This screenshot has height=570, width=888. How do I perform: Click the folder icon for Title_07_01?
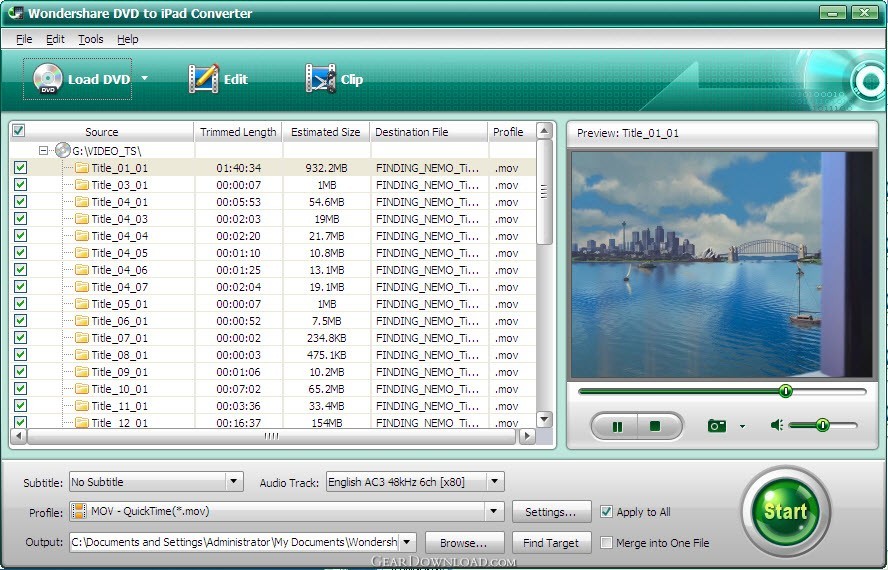tap(82, 338)
